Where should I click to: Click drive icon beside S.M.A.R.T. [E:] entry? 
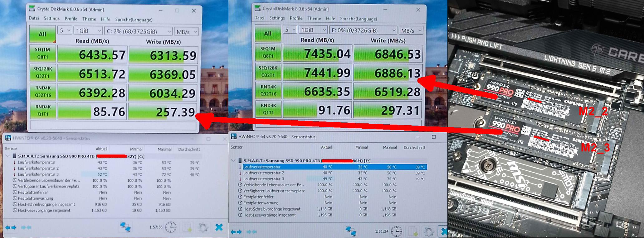click(x=240, y=161)
